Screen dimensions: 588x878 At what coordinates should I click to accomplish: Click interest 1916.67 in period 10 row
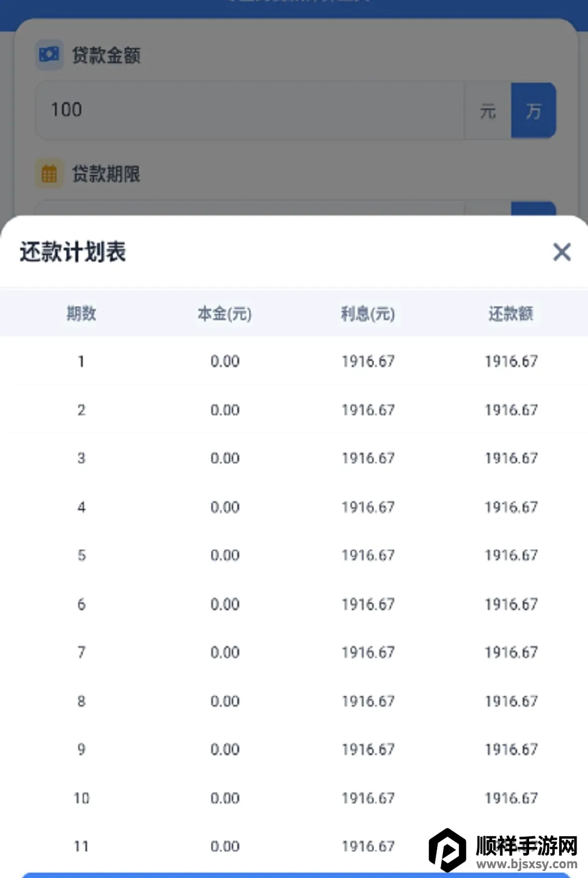(x=368, y=799)
